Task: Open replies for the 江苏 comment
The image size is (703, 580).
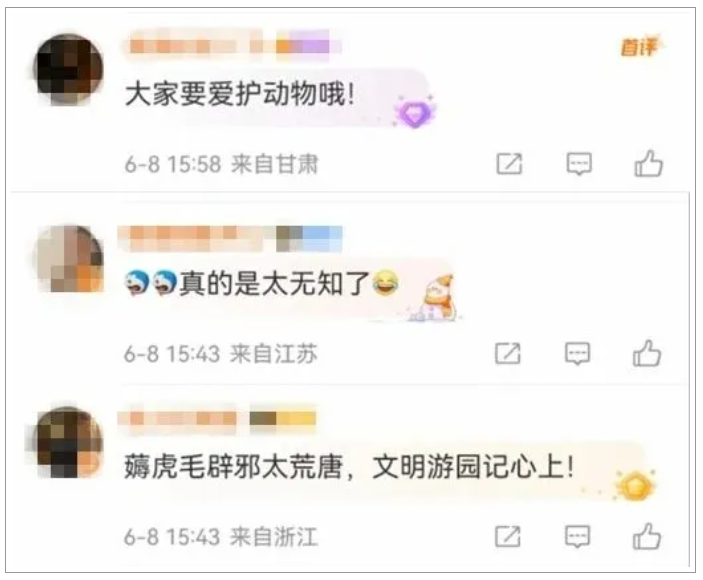Action: pyautogui.click(x=577, y=354)
